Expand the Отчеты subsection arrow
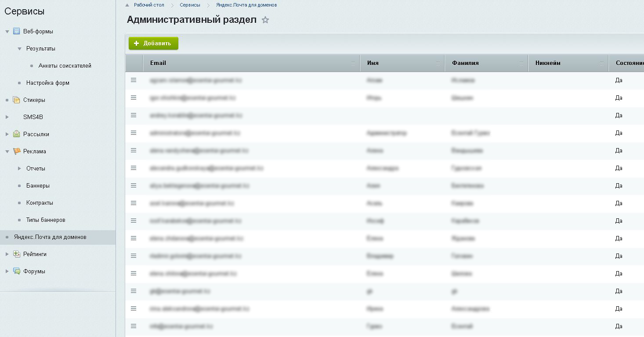This screenshot has width=644, height=337. (x=19, y=169)
